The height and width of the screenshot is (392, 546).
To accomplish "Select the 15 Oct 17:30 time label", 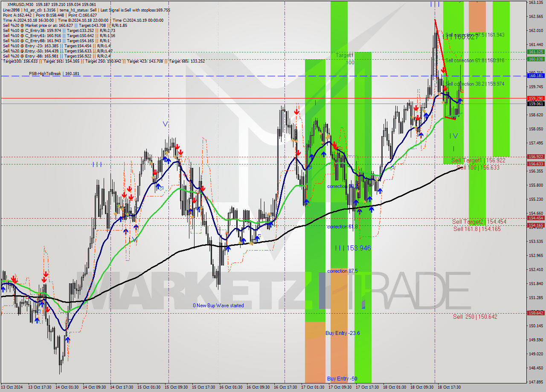I will click(204, 387).
